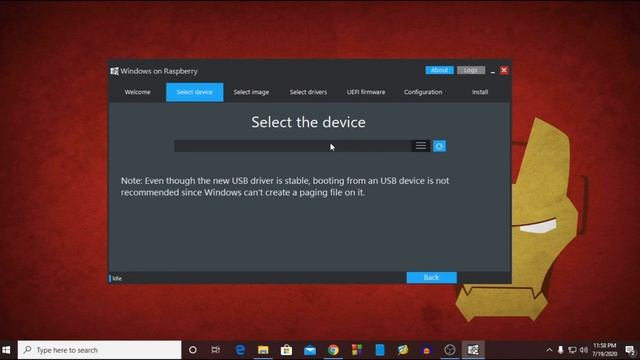Open Google Chrome from the taskbar
Viewport: 640px width, 360px height.
333,350
